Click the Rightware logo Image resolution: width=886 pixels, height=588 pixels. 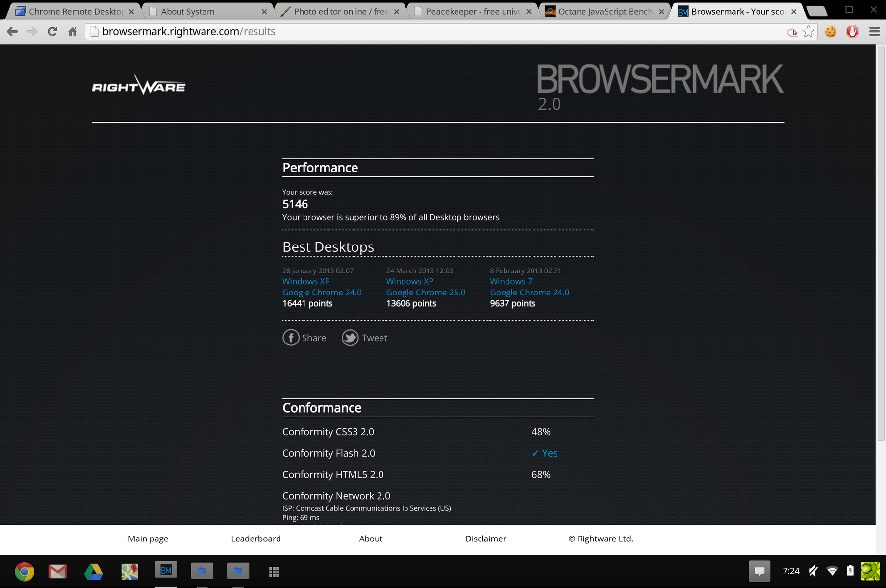(139, 85)
